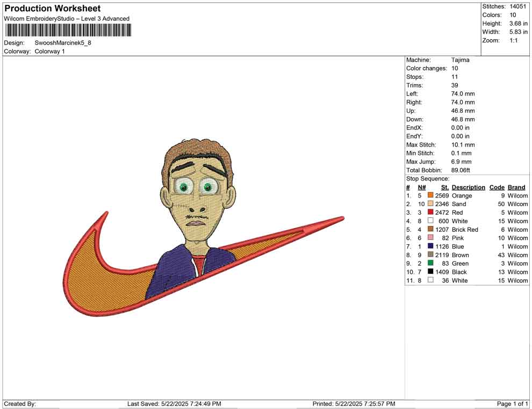Click the Green color swatch
Viewport: 532px width, 409px height.
430,263
